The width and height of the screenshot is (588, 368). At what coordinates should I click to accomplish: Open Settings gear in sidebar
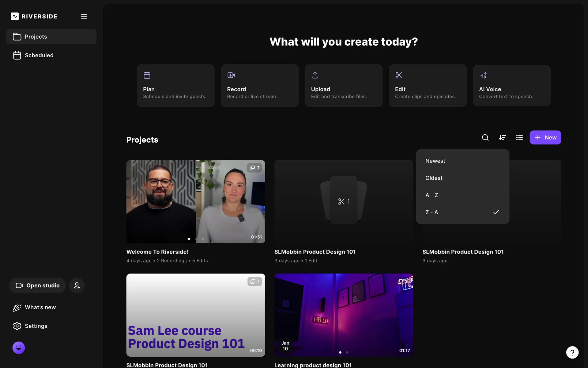30,326
